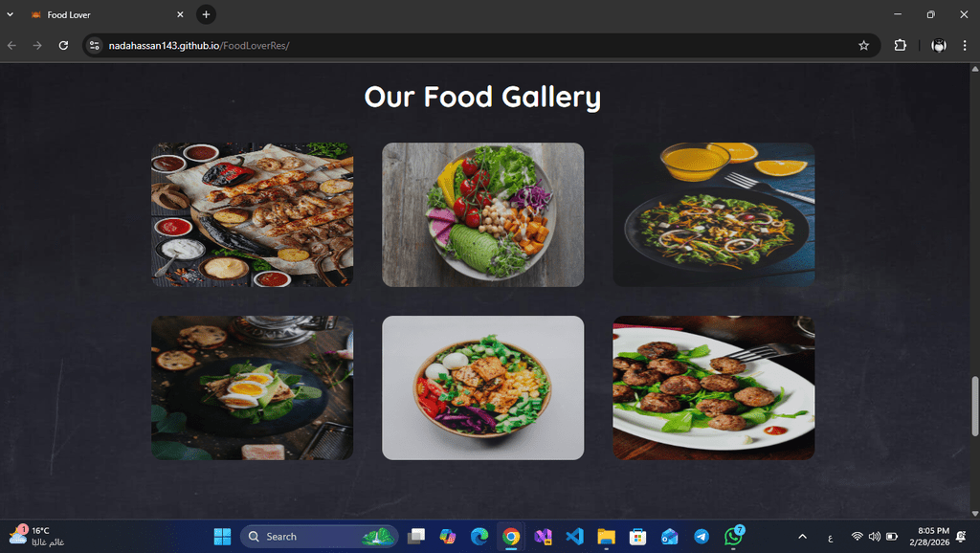Open Visual Studio from the taskbar

[544, 537]
